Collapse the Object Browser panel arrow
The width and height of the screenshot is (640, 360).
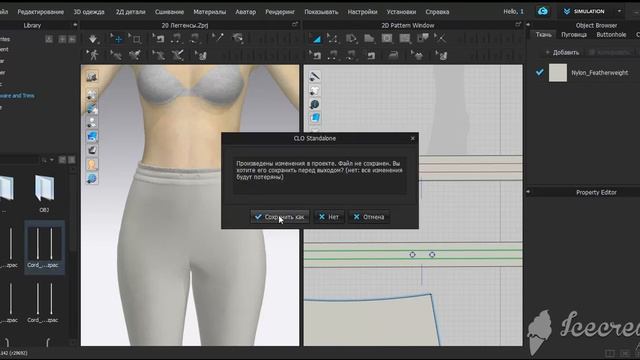pos(528,25)
